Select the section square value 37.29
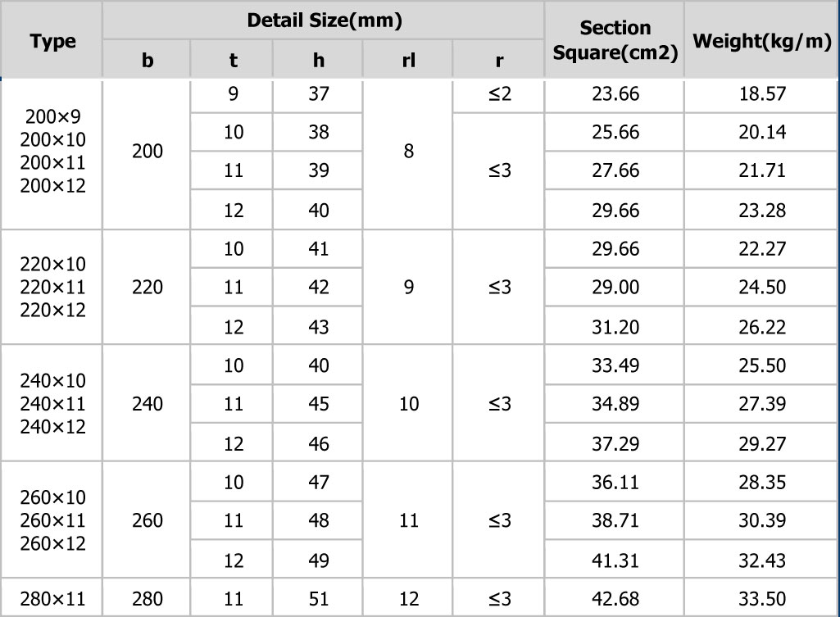 point(615,443)
